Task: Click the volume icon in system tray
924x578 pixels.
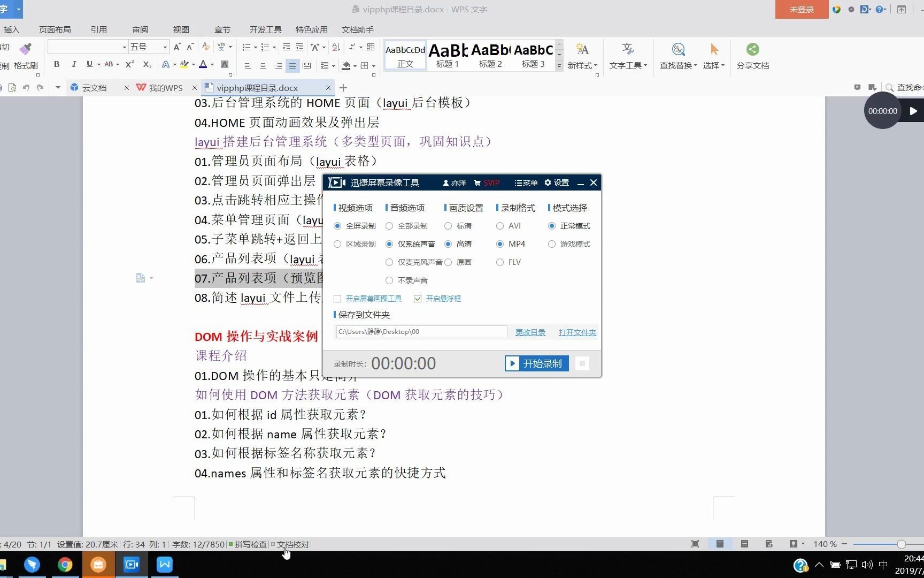Action: pyautogui.click(x=867, y=565)
